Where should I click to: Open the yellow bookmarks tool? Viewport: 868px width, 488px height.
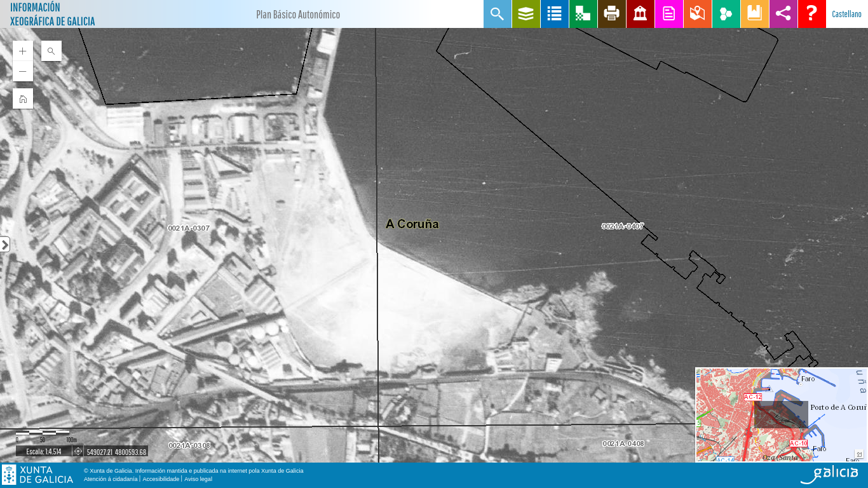(x=755, y=14)
